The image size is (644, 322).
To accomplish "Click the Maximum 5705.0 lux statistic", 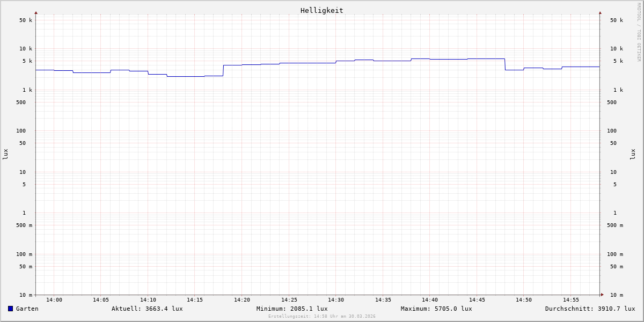I will tap(436, 309).
